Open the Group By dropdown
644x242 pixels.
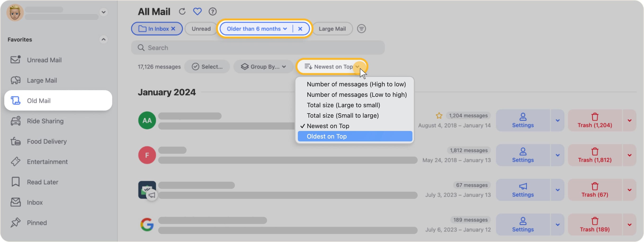coord(263,67)
